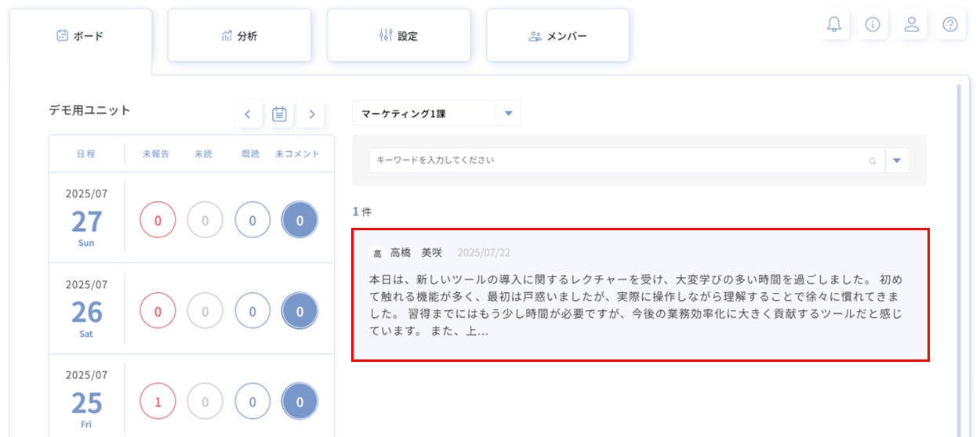Switch to the 分析 tab
Screen dimensions: 980x437
tap(239, 36)
